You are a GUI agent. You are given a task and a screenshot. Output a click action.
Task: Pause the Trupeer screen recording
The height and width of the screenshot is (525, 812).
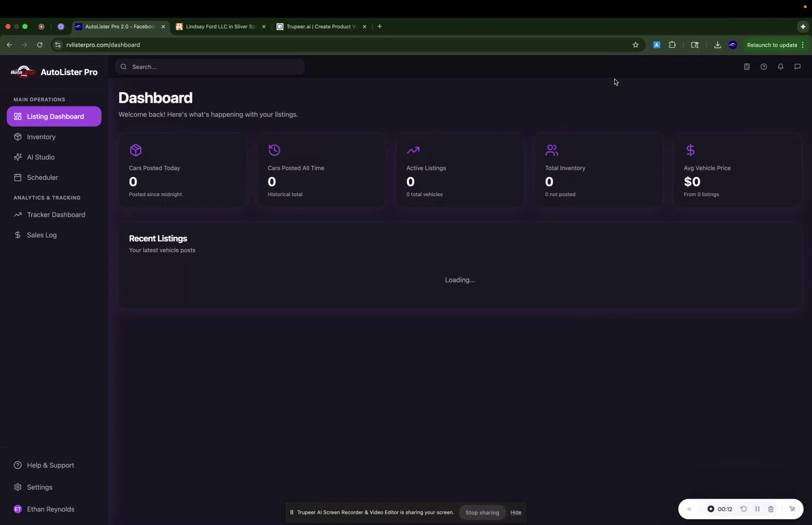757,508
